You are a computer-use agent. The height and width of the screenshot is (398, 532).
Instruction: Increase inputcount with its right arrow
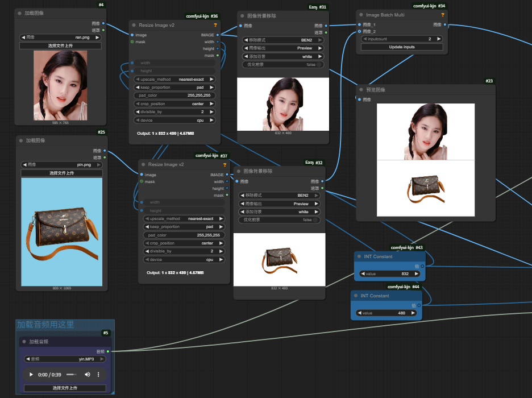pyautogui.click(x=438, y=39)
